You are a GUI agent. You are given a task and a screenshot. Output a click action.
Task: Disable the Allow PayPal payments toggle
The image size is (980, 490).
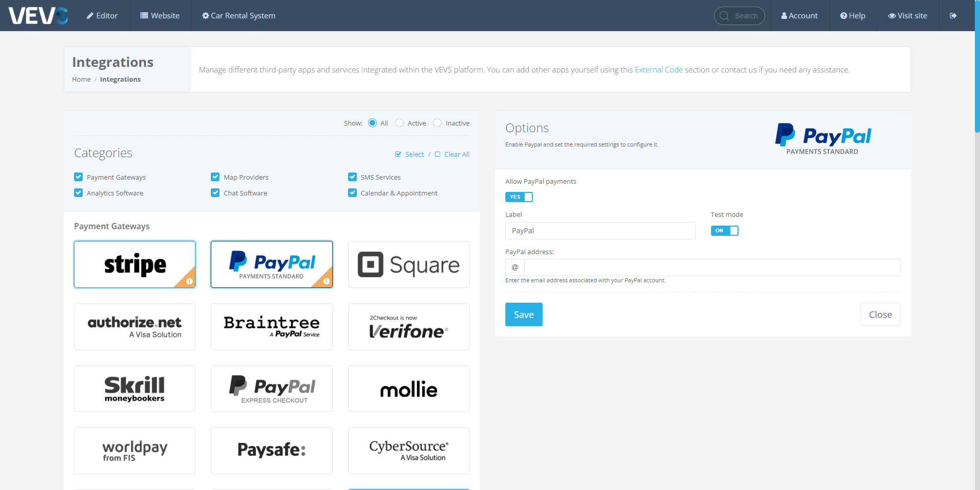click(519, 197)
